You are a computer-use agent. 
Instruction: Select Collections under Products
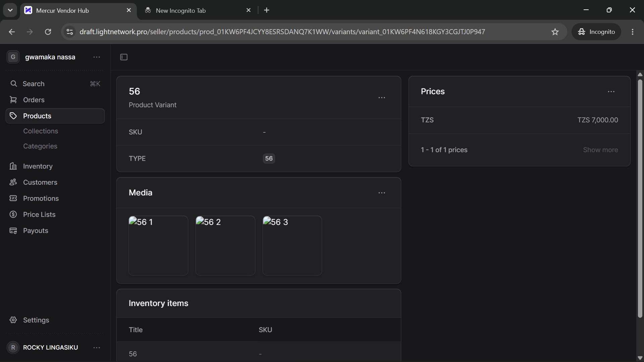[41, 131]
